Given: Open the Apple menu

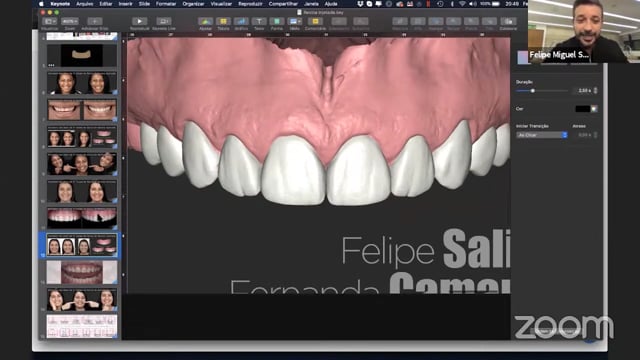Looking at the screenshot, I should point(41,4).
